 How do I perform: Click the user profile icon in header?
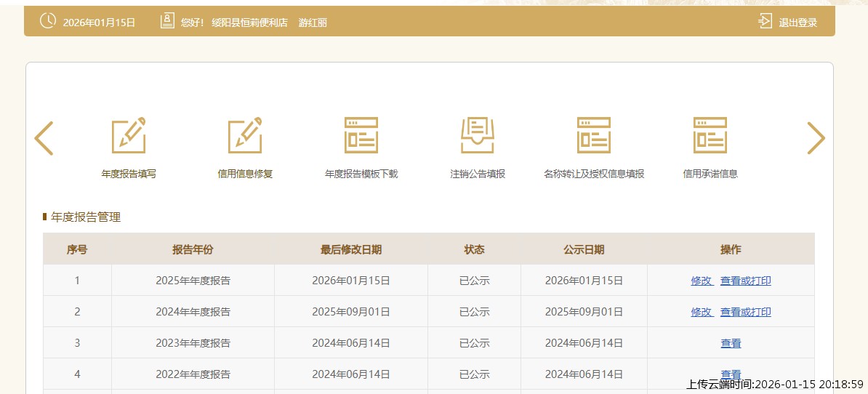167,21
